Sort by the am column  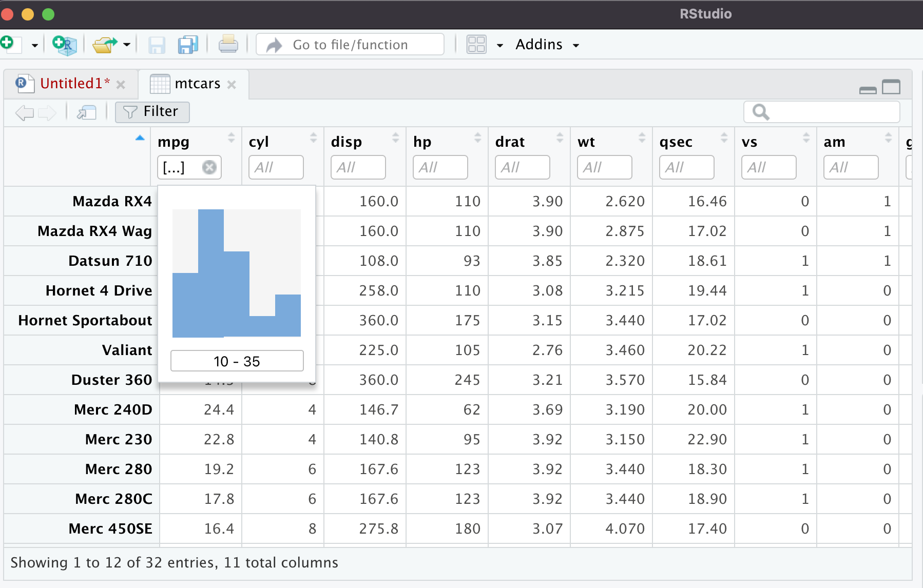point(888,138)
